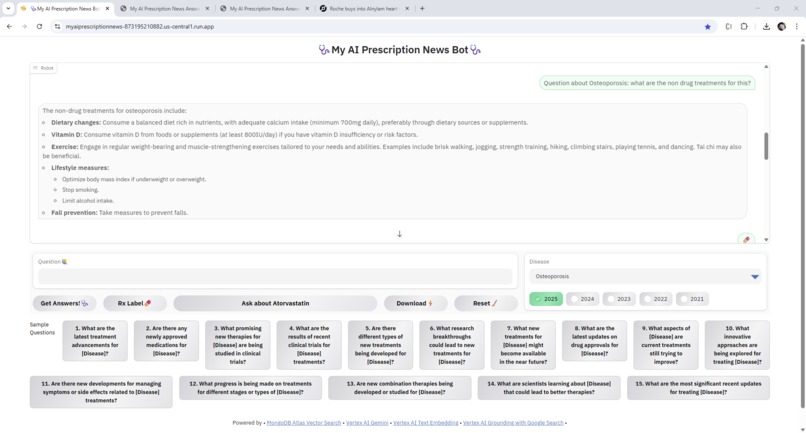
Task: Choose sample question 5 different types of treatments
Action: 380,345
